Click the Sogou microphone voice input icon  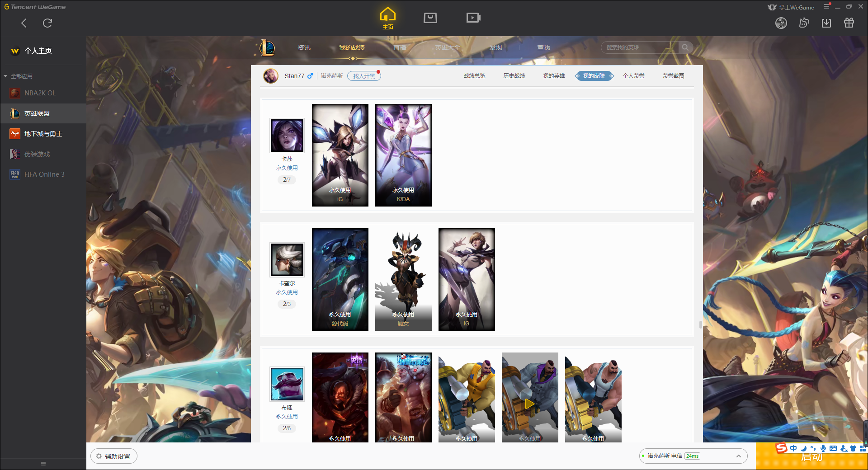823,448
